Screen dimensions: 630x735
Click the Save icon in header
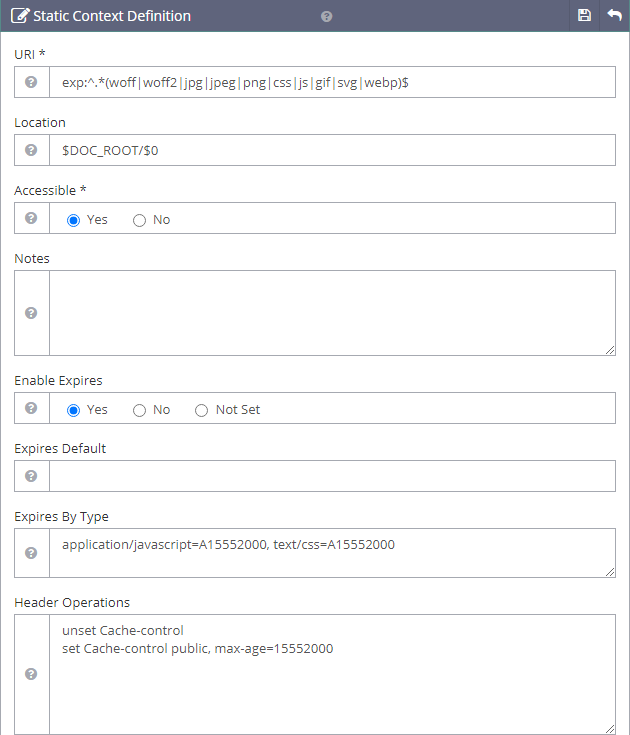[585, 16]
